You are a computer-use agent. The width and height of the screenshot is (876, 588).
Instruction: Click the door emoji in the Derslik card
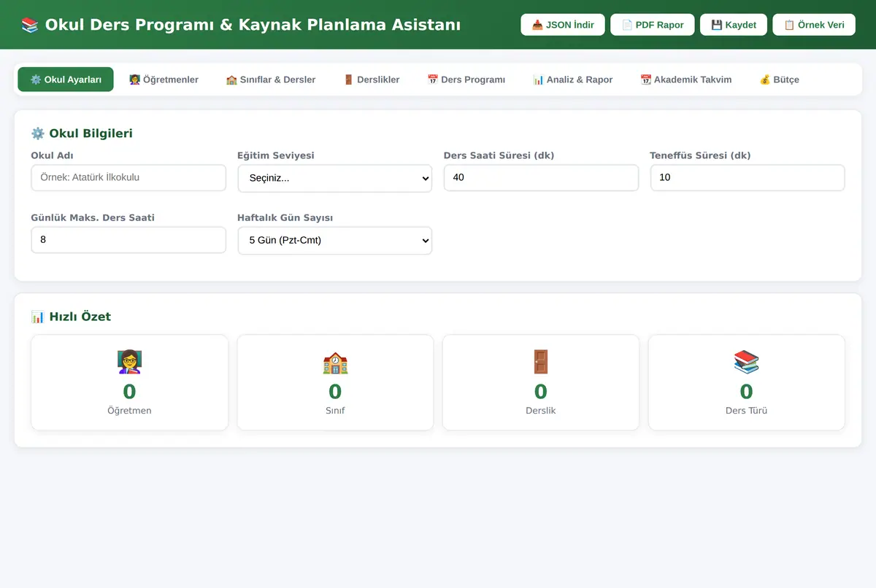[x=541, y=362]
